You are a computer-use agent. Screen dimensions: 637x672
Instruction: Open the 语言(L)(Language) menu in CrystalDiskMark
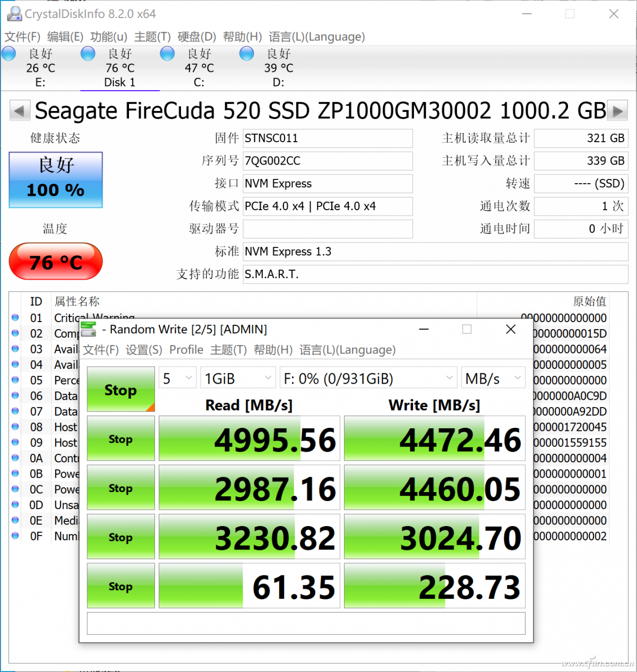pos(348,350)
